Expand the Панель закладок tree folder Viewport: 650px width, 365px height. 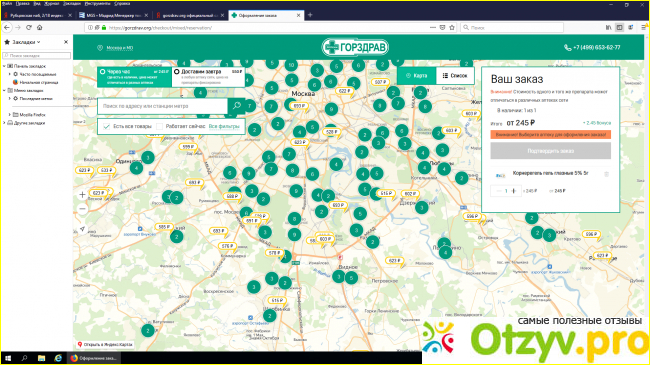[x=5, y=66]
